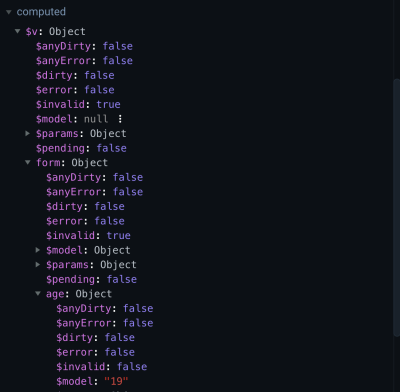Open the three-dot menu beside $model null
This screenshot has width=400, height=392.
coord(120,119)
